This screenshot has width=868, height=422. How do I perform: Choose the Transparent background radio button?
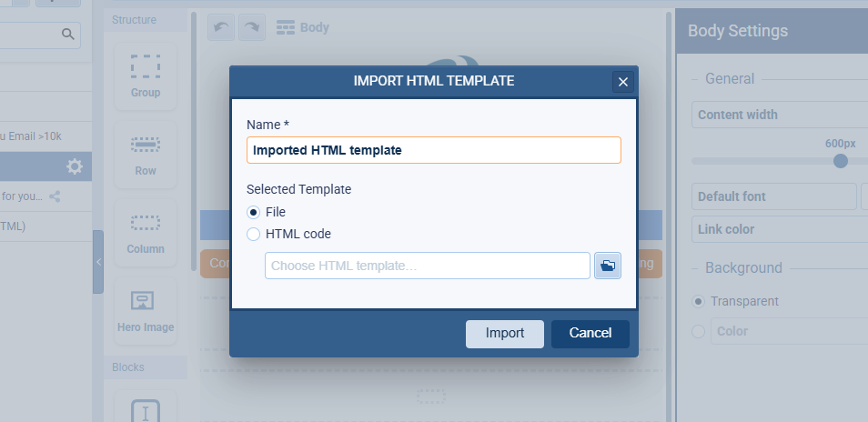click(699, 301)
